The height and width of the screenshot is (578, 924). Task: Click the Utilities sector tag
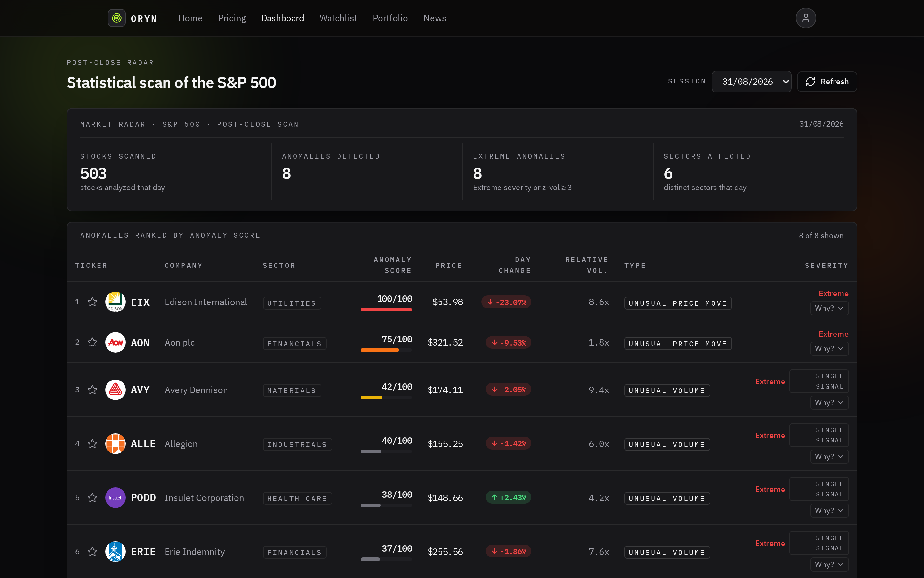tap(292, 303)
